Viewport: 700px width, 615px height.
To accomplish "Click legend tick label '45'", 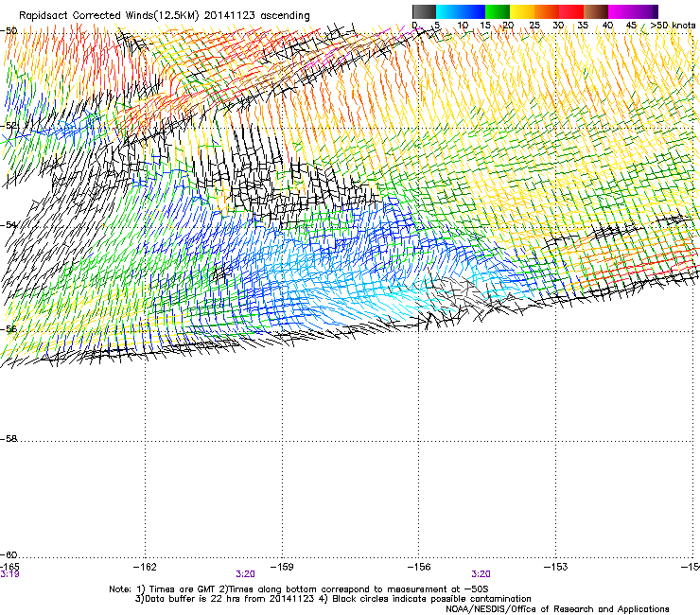I will [x=631, y=26].
